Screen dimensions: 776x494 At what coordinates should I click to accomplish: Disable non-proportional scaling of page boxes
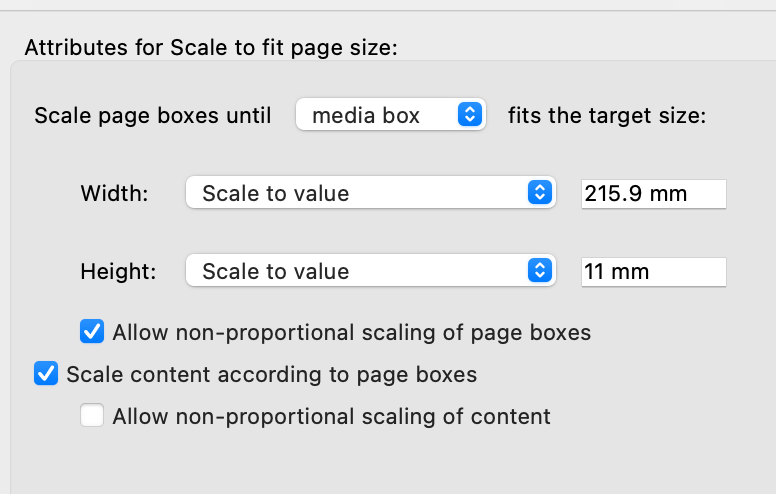click(x=92, y=331)
